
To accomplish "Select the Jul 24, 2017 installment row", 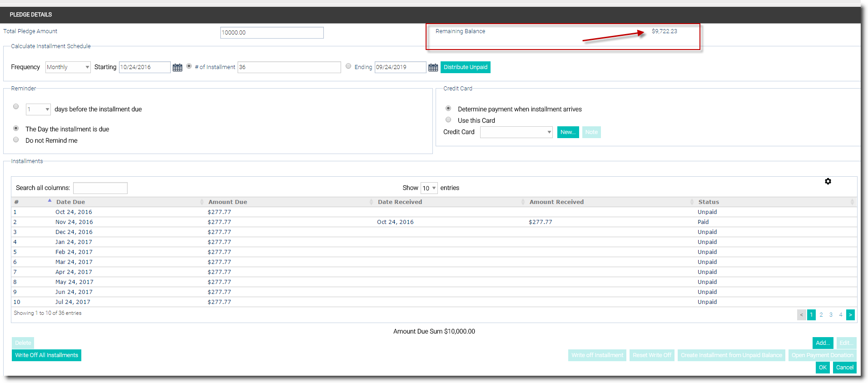I will coord(434,302).
